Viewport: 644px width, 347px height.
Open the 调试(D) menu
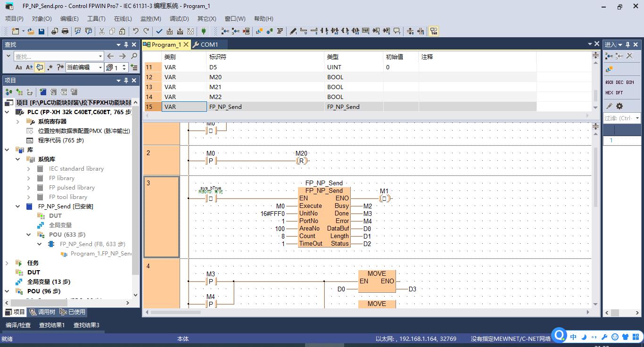tap(179, 18)
